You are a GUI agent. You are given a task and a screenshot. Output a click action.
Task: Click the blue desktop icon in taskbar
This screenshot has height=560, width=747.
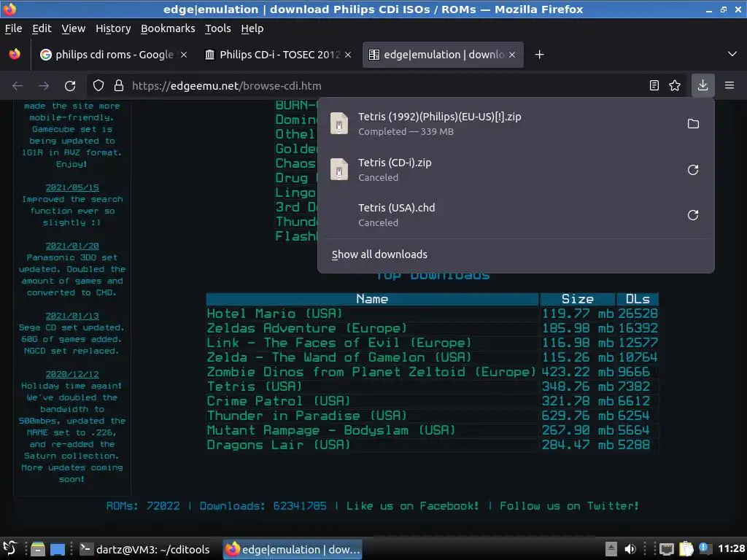coord(58,550)
